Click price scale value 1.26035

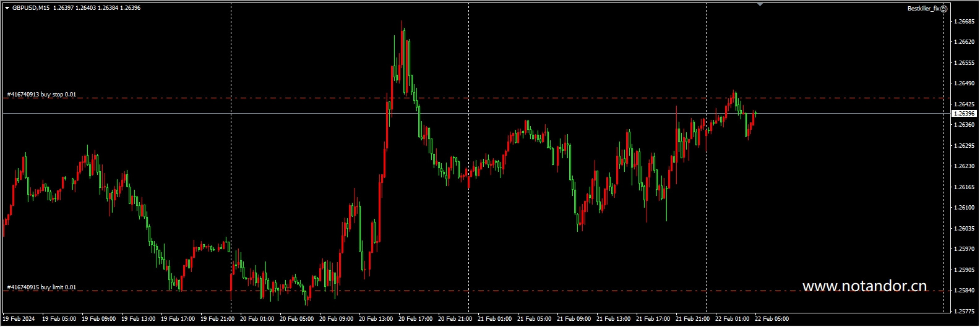pyautogui.click(x=965, y=228)
